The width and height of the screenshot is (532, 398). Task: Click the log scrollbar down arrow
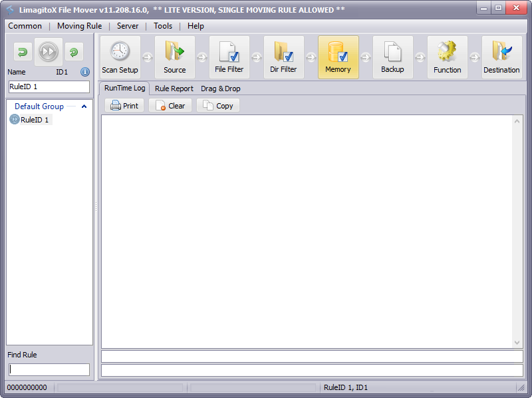pyautogui.click(x=517, y=343)
